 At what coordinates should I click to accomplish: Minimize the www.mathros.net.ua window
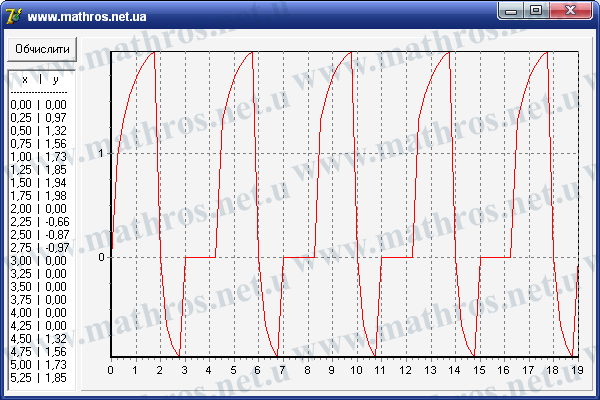511,11
